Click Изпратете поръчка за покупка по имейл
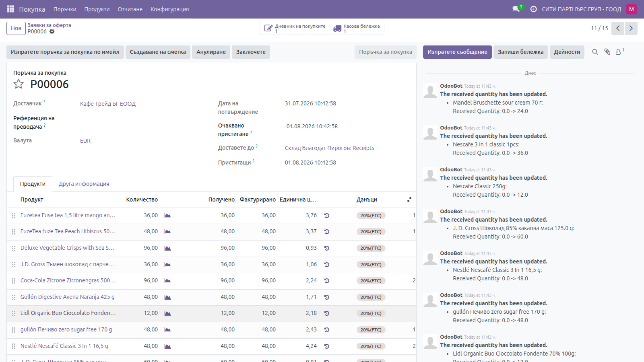This screenshot has width=644, height=362. point(65,52)
